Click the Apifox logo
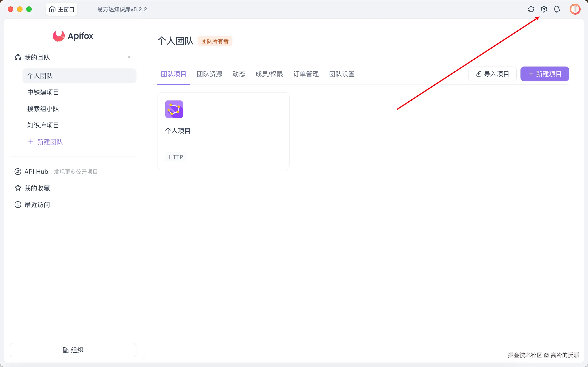588x367 pixels. point(73,36)
